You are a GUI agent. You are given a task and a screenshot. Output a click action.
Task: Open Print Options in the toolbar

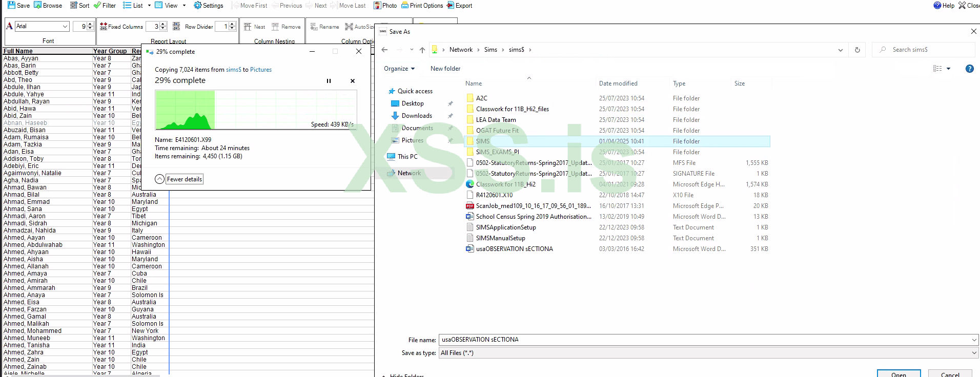tap(422, 6)
